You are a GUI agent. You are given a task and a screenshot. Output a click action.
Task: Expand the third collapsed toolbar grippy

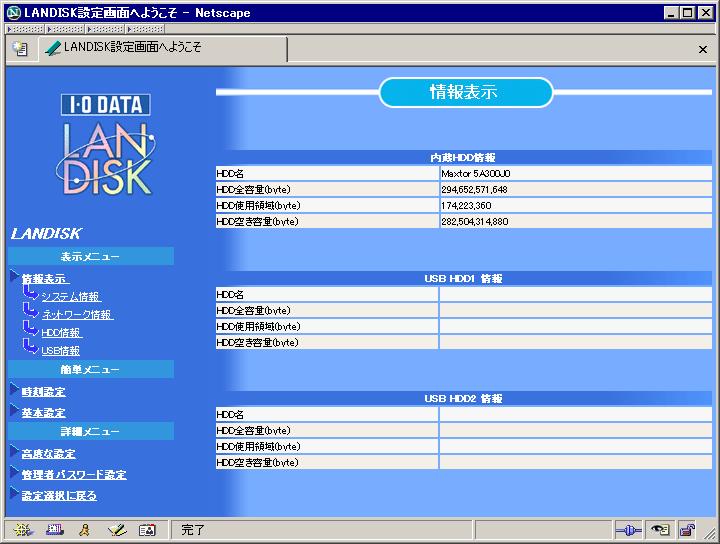tap(105, 29)
